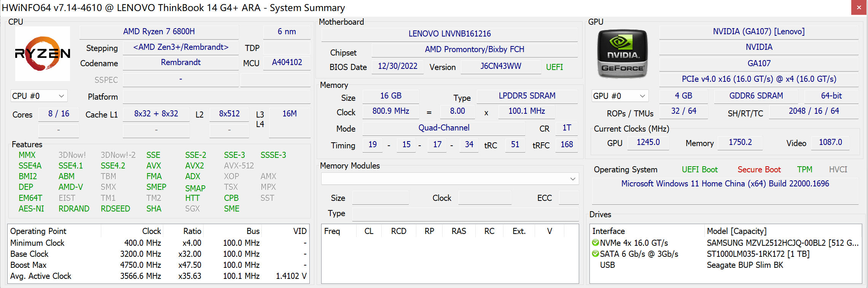Select the Seagate BUP Slim BK drive row
The image size is (868, 288).
click(x=725, y=265)
